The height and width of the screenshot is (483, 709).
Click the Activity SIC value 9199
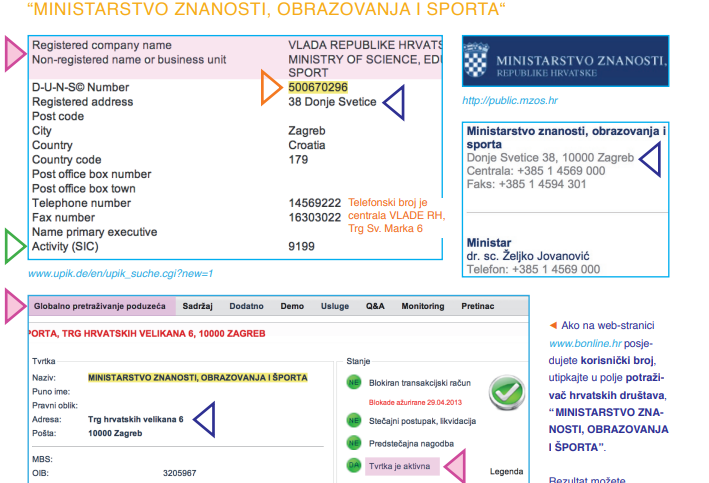[302, 246]
